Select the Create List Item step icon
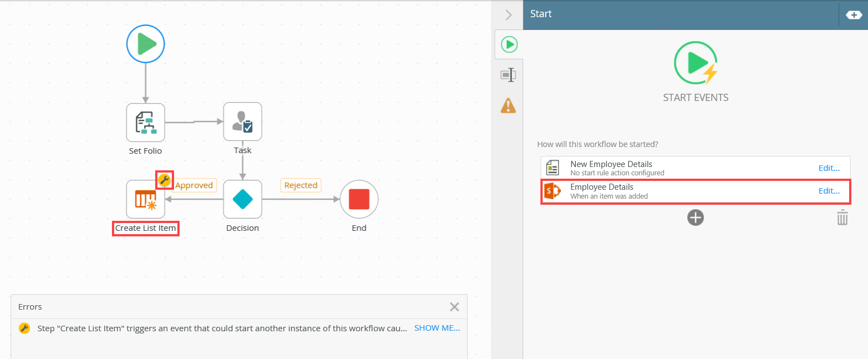The width and height of the screenshot is (868, 359). click(x=145, y=199)
